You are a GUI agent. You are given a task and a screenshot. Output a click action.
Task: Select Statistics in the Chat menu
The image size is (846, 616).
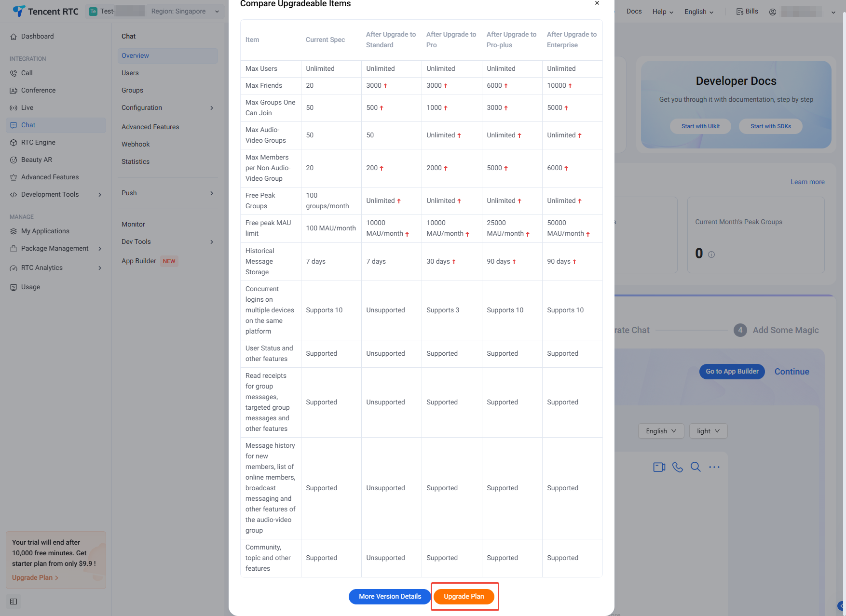(136, 161)
